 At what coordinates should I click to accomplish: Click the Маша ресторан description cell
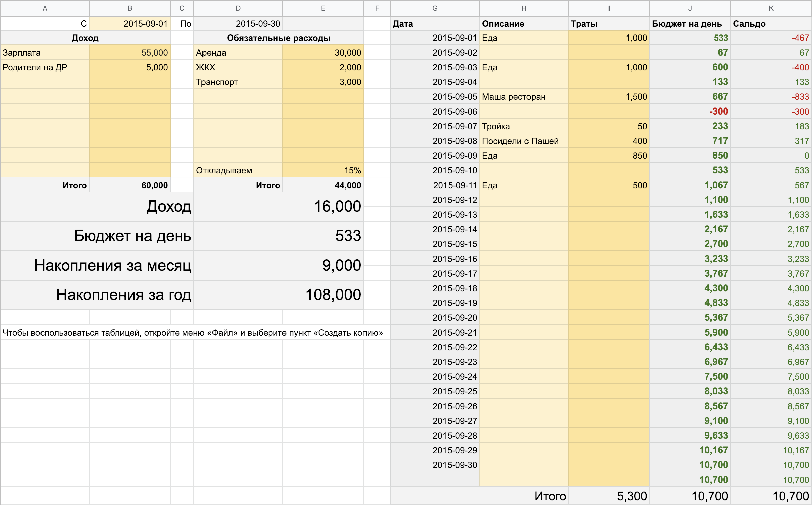coord(524,97)
